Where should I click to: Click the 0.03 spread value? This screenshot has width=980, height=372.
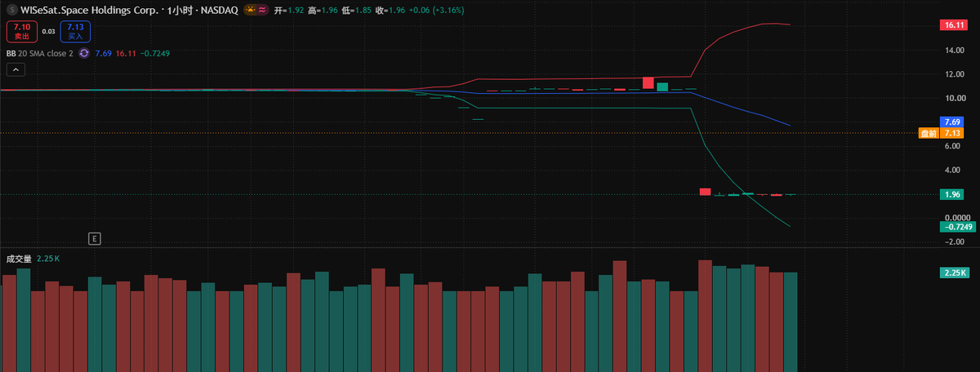point(48,31)
